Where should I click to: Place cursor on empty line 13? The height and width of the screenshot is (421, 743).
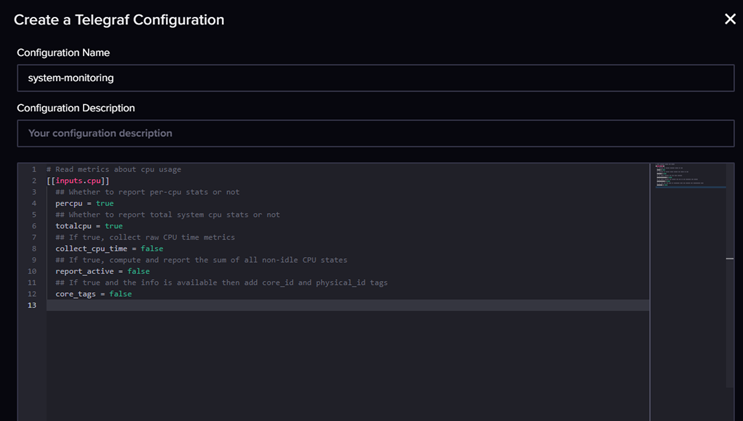point(348,305)
